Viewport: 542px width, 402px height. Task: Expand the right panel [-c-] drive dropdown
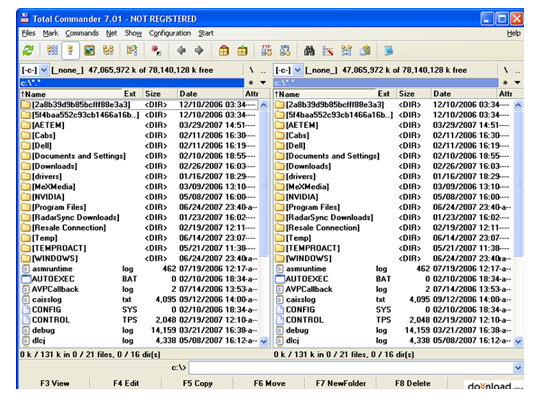298,70
